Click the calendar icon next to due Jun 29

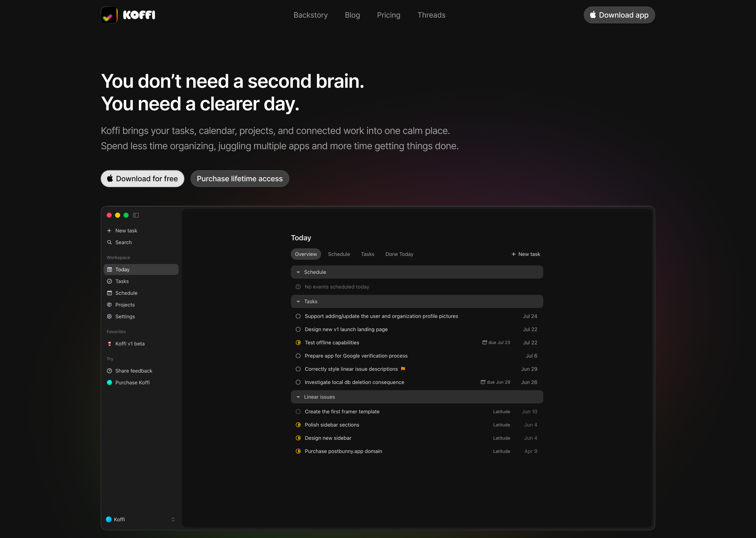pos(483,382)
